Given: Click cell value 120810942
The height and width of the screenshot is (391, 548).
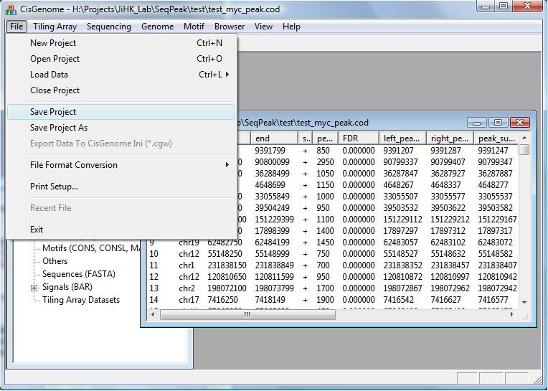Looking at the screenshot, I should [x=497, y=277].
